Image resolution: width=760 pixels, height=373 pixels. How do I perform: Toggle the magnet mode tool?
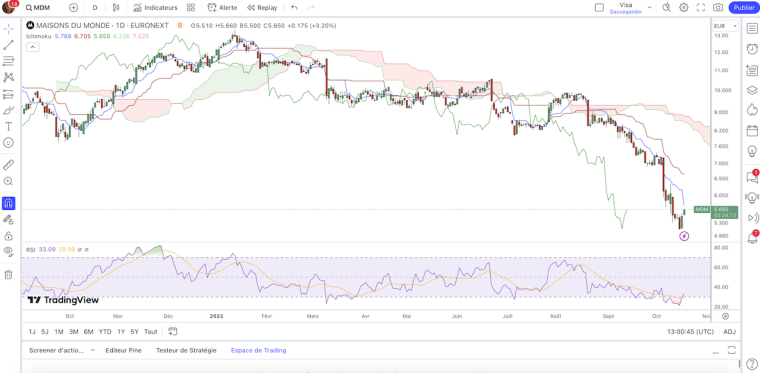(x=8, y=203)
